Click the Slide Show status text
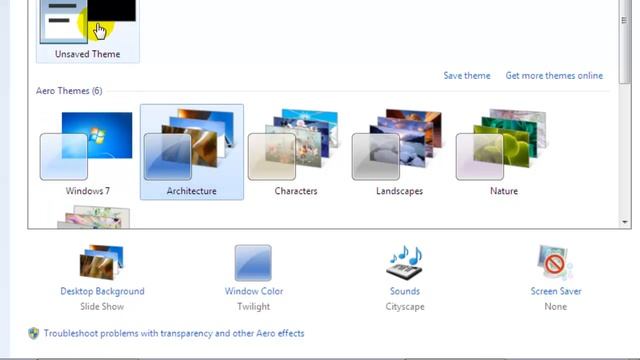 [x=102, y=307]
